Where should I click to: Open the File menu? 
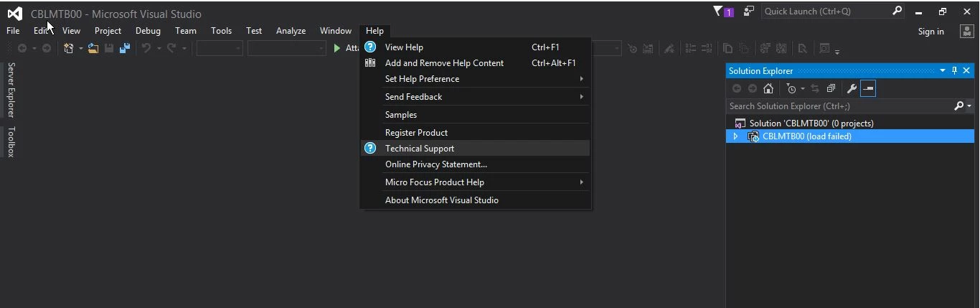pos(13,31)
